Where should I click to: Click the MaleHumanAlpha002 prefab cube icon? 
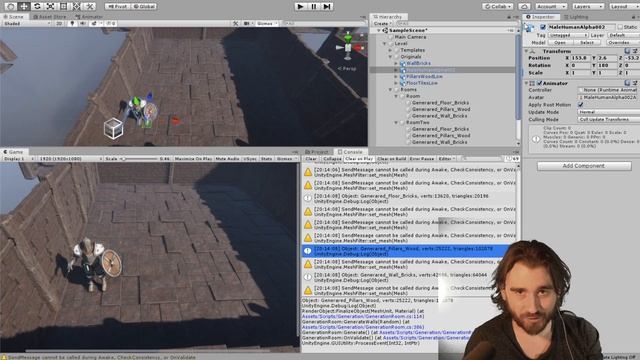pyautogui.click(x=530, y=27)
